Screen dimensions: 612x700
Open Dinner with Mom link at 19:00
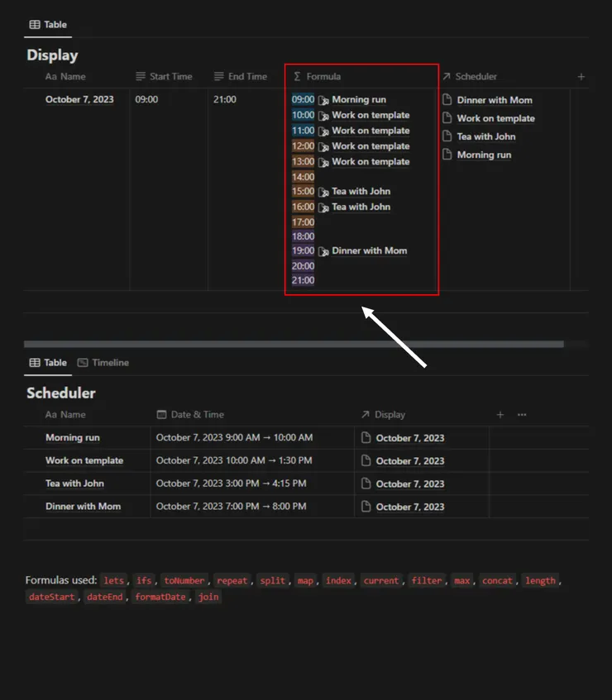(x=369, y=251)
